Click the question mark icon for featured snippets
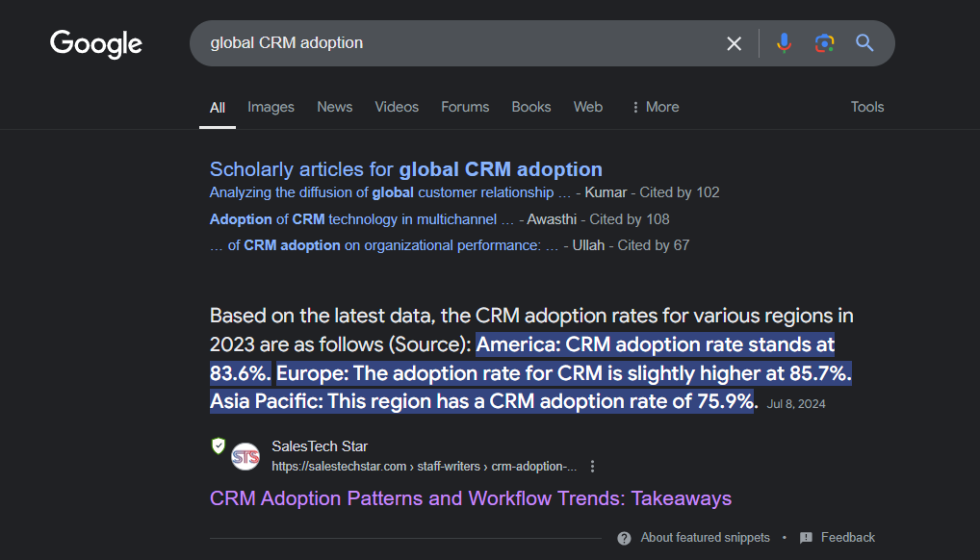Image resolution: width=980 pixels, height=560 pixels. 624,538
